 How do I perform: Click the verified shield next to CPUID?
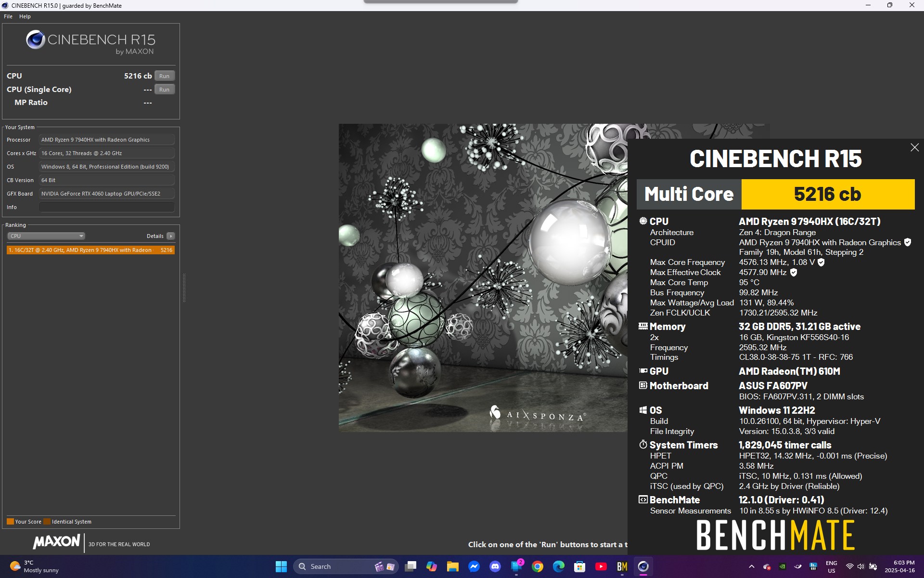coord(907,242)
